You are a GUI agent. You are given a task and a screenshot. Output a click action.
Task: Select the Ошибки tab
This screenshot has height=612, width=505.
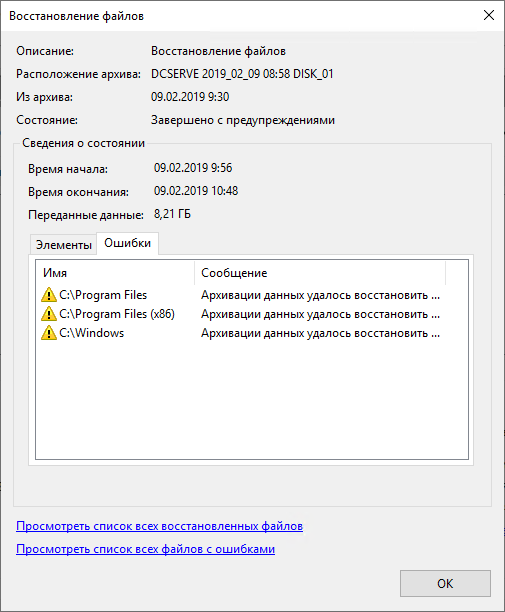[128, 243]
